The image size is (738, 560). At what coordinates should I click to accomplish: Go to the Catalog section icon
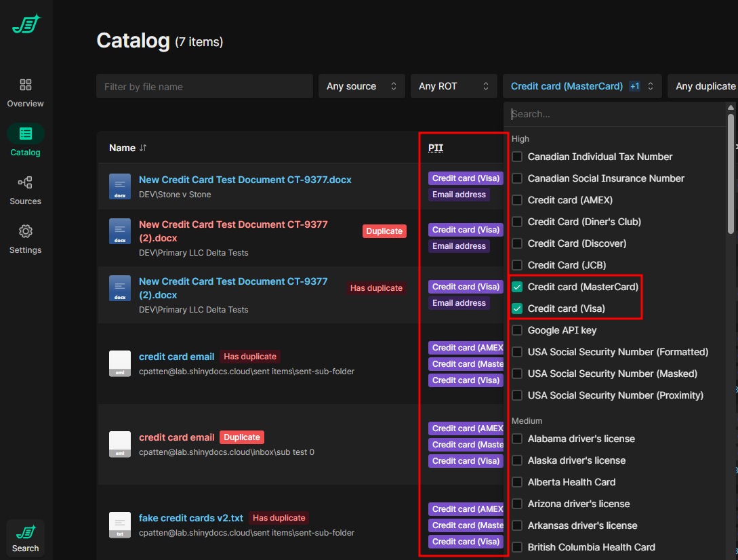[x=26, y=134]
